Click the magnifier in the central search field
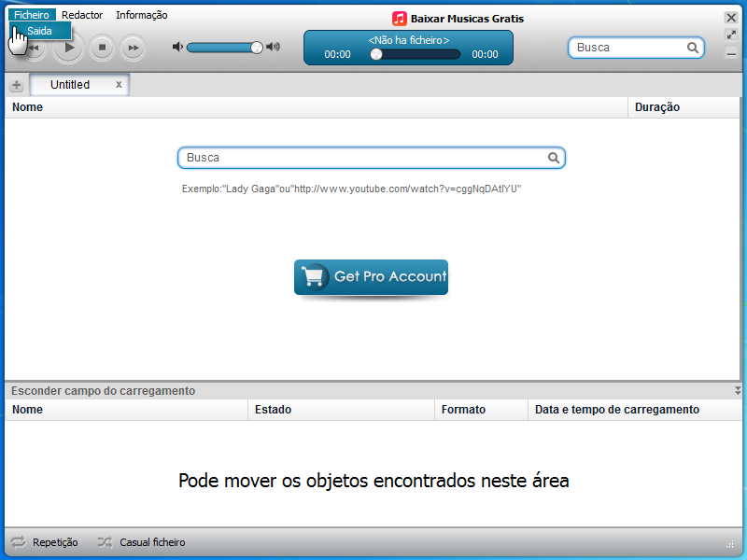The height and width of the screenshot is (560, 747). click(554, 158)
